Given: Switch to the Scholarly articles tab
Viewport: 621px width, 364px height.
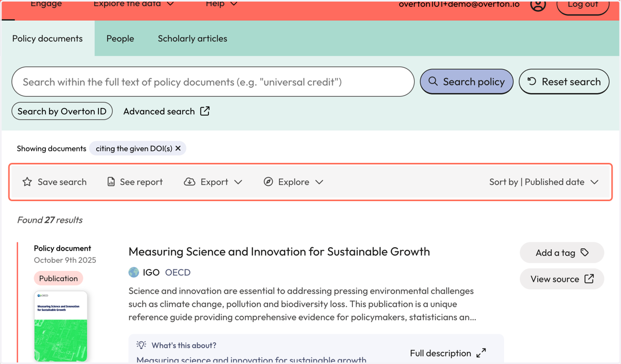Looking at the screenshot, I should (193, 38).
